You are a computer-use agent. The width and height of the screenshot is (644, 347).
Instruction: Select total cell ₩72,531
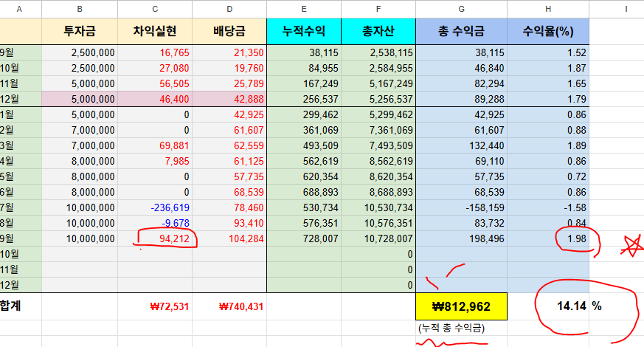(155, 306)
